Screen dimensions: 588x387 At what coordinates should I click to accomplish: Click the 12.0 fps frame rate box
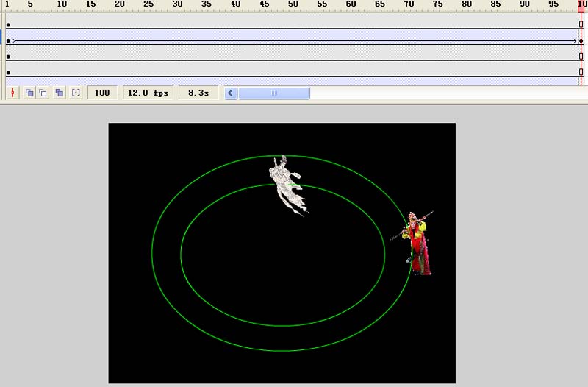coord(148,93)
